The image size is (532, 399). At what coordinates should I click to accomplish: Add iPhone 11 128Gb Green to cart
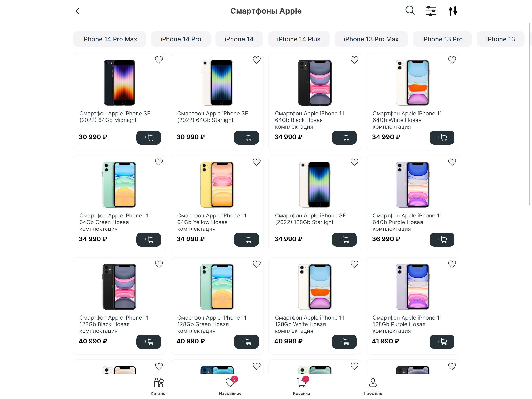tap(246, 342)
